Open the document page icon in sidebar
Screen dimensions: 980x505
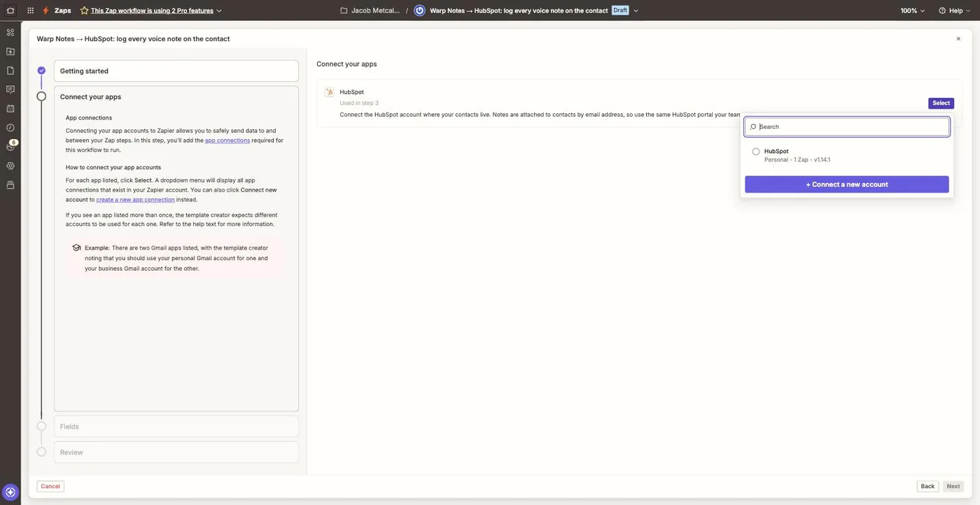10,70
